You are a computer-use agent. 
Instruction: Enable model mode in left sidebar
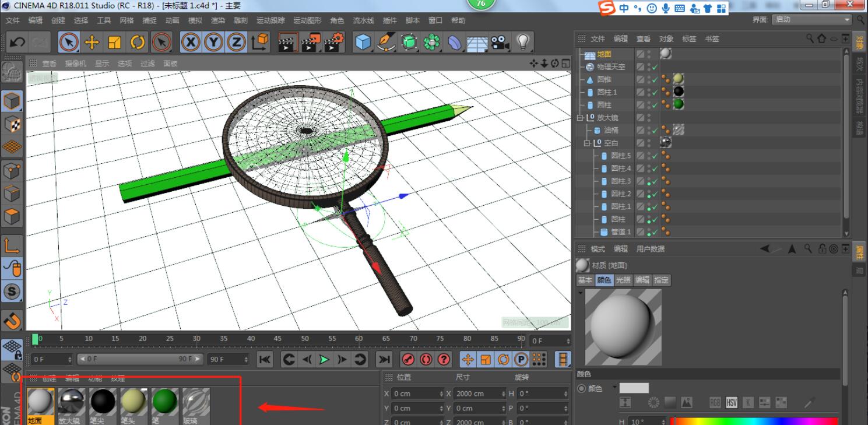13,102
